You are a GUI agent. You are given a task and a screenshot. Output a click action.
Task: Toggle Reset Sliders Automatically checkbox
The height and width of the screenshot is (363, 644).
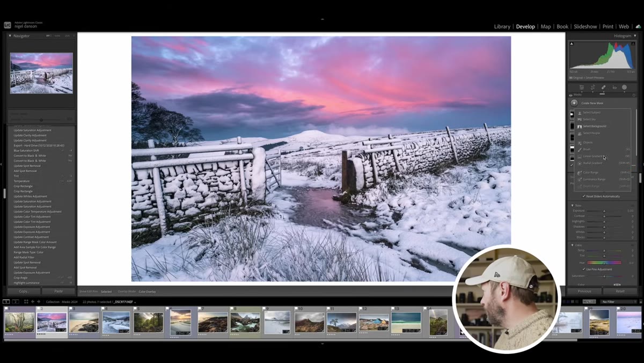click(x=584, y=196)
